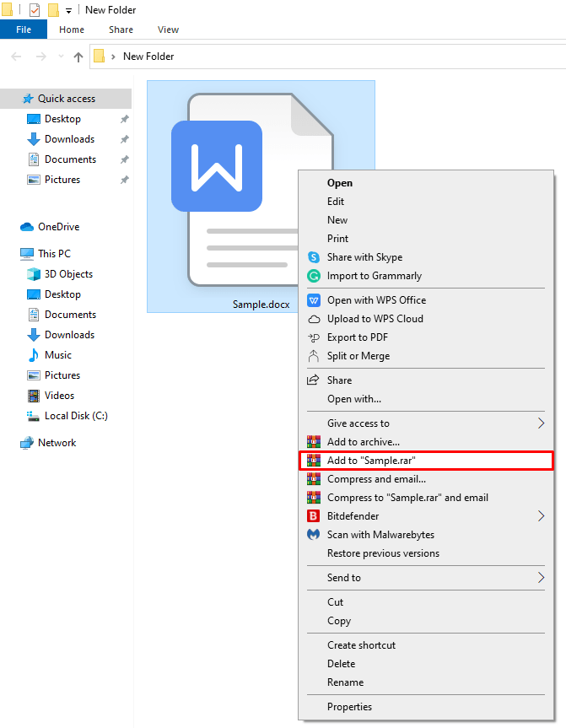
Task: Click the WinRAR icon beside Add to archive
Action: point(314,441)
